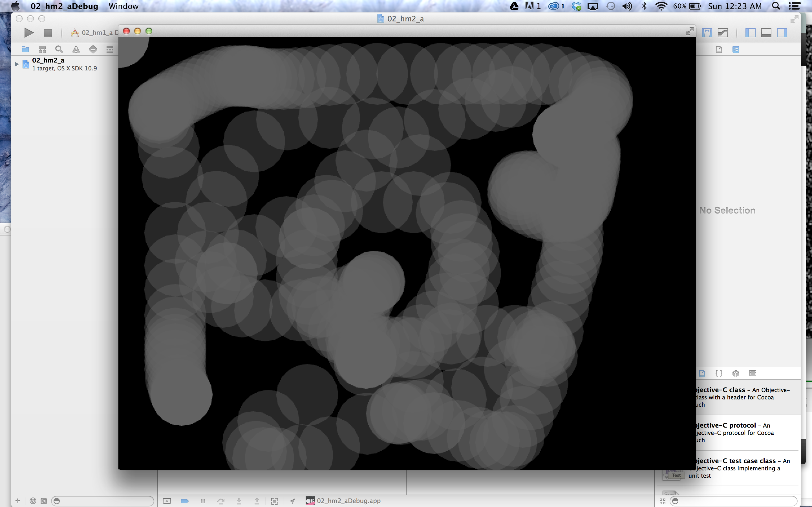This screenshot has width=812, height=507.
Task: Switch to the Quick Help inspector tab
Action: coord(736,49)
